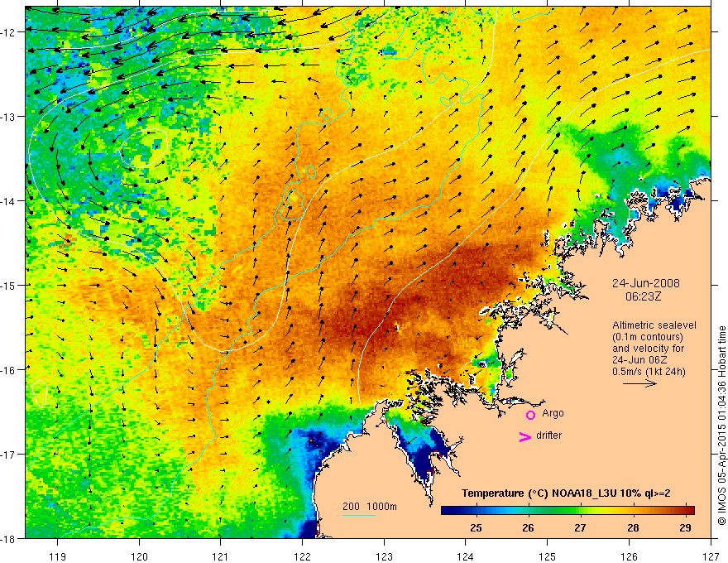Click latitude axis label -14
Viewport: 728px width, 563px height.
(8, 200)
